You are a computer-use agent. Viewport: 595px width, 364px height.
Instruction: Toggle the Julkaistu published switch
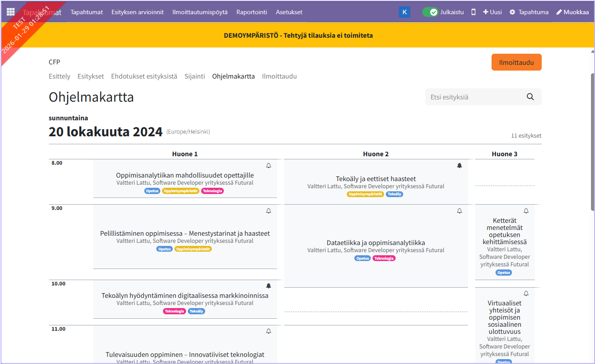click(430, 12)
